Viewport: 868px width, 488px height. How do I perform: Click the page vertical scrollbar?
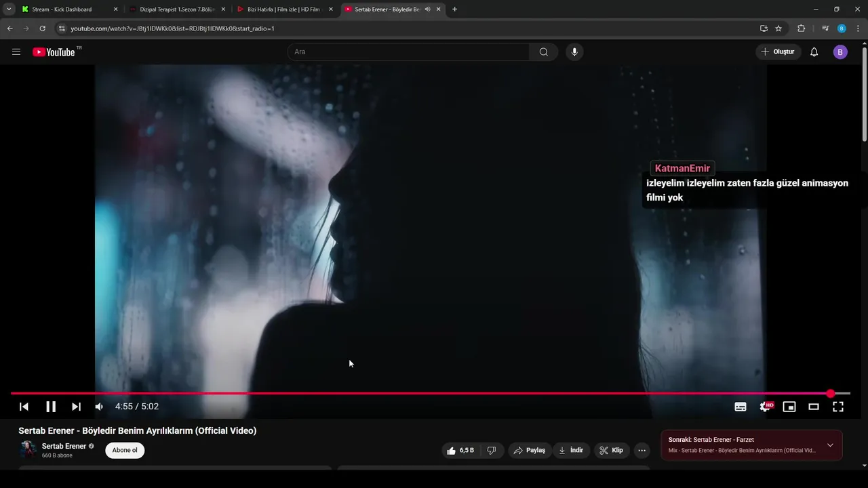[x=864, y=95]
